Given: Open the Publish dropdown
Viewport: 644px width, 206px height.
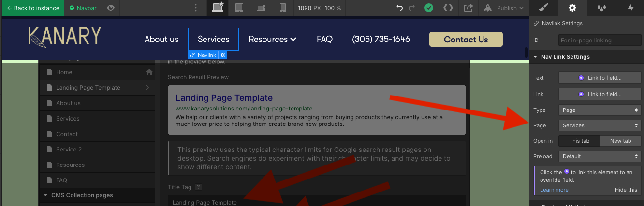Looking at the screenshot, I should coord(504,8).
